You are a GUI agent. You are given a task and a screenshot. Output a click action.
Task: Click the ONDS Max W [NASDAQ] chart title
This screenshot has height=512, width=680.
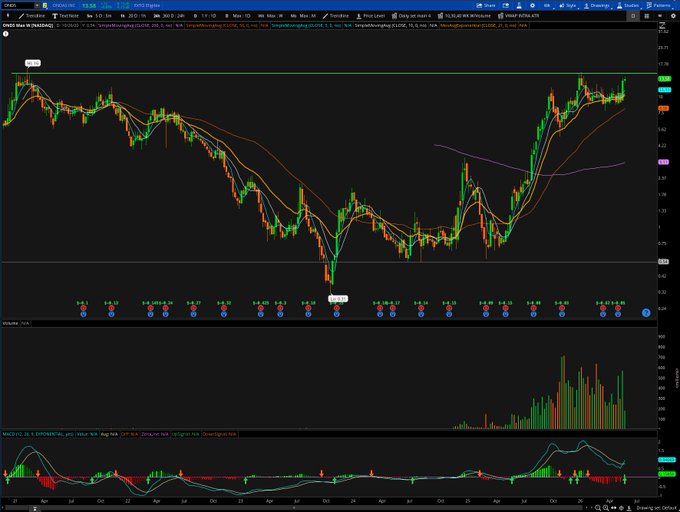pyautogui.click(x=28, y=26)
